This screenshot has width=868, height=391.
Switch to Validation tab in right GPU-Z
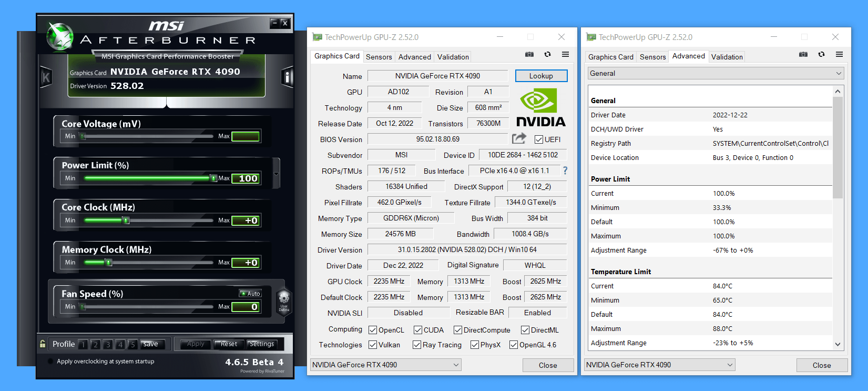pyautogui.click(x=727, y=57)
